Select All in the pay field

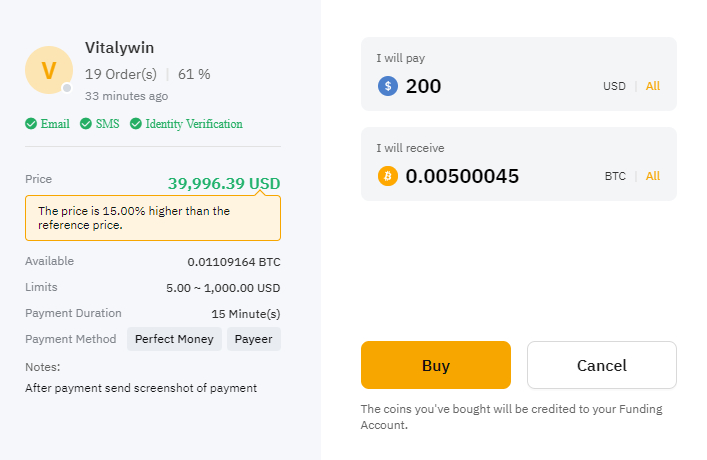click(x=652, y=86)
